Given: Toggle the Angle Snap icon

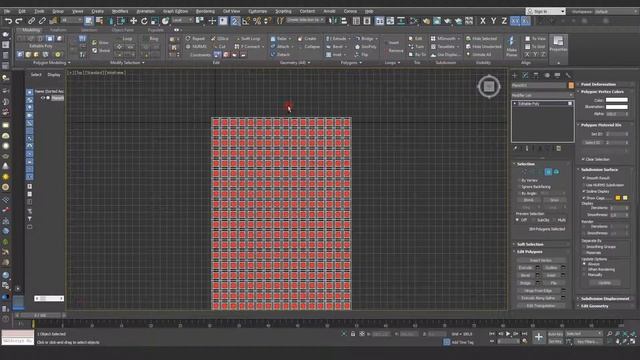Looking at the screenshot, I should pos(246,21).
